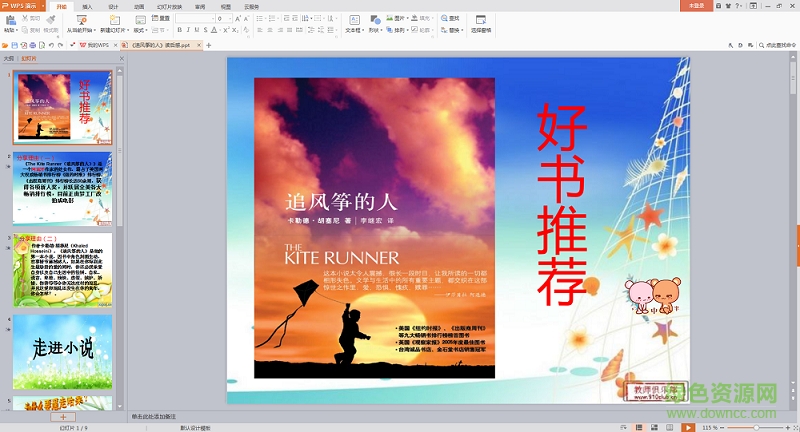Click the skin shirt icon in title bar
Viewport: 800px width, 432px height.
728,6
